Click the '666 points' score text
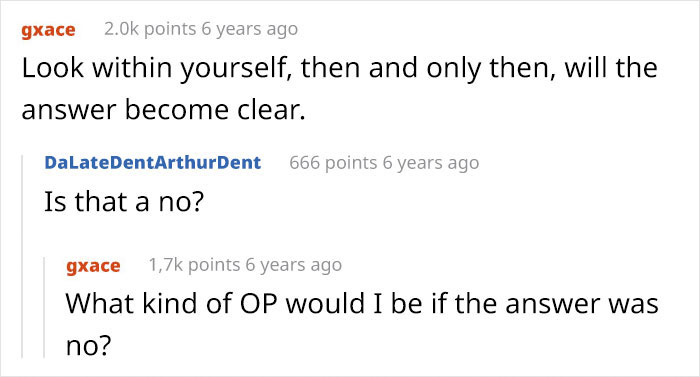The width and height of the screenshot is (700, 377). [x=333, y=163]
